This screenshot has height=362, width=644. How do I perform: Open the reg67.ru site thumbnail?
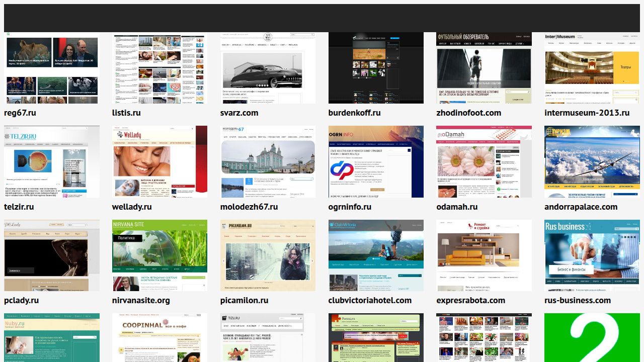click(52, 68)
